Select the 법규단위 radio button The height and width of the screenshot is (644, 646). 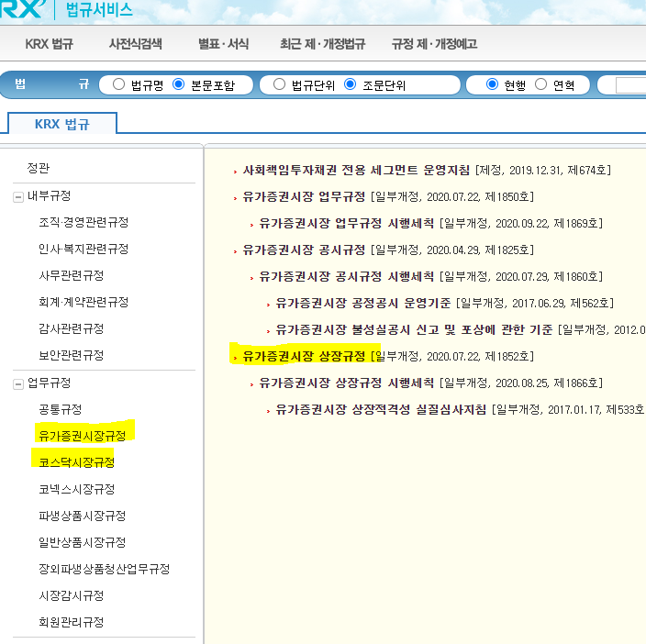coord(279,84)
